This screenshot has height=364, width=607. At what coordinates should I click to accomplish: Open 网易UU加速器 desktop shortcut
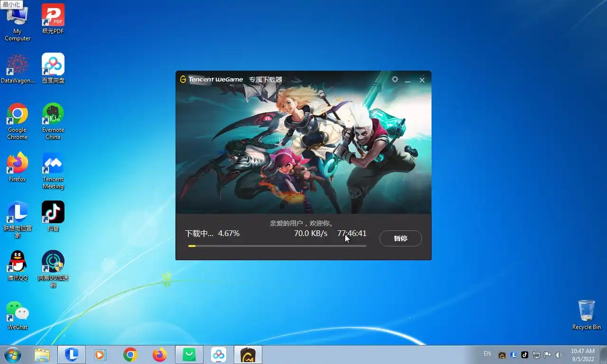[x=53, y=270]
